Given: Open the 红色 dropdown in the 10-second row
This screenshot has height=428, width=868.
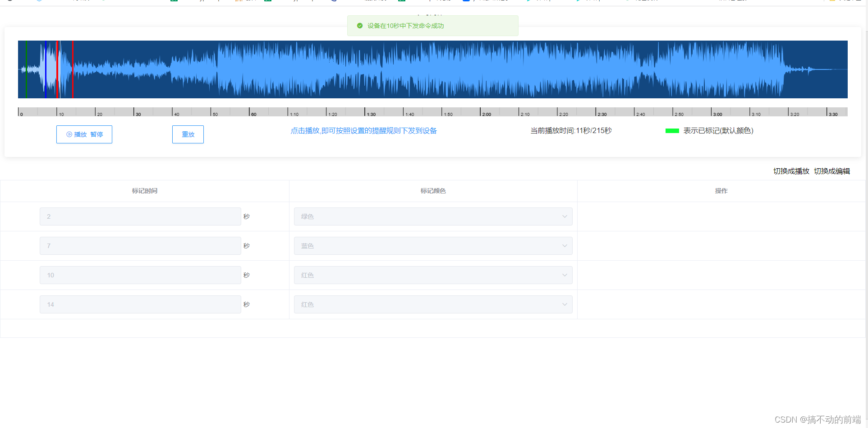Looking at the screenshot, I should click(433, 275).
